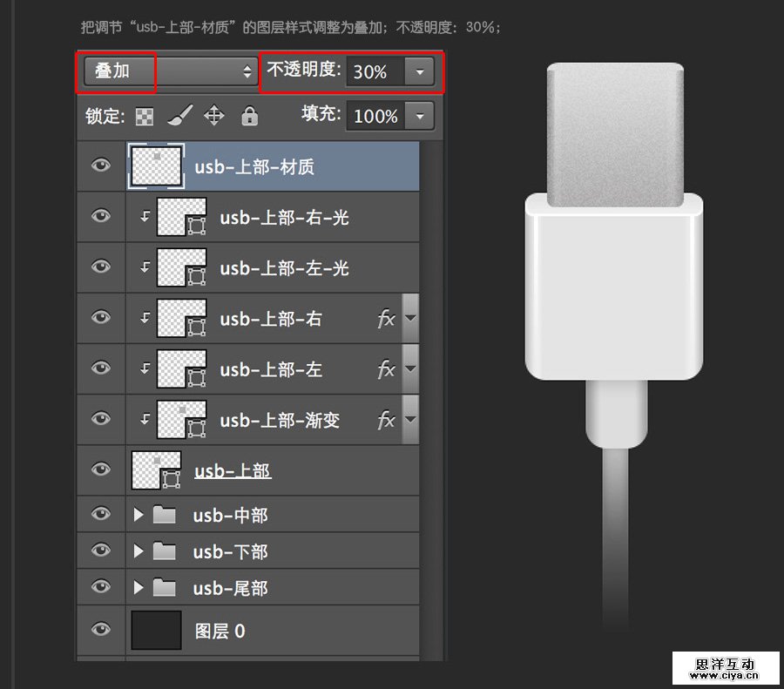Screen dimensions: 784x689
Task: Open the 填充 fill slider
Action: click(x=418, y=116)
